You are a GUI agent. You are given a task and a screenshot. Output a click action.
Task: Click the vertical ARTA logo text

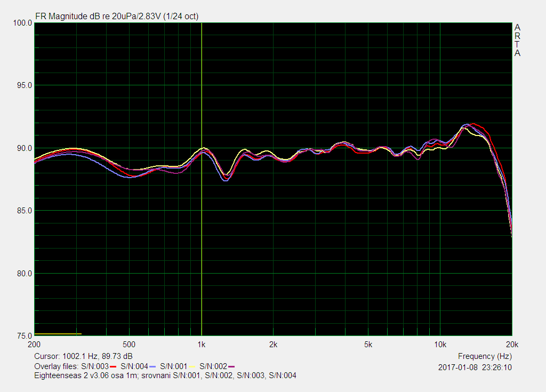[517, 40]
